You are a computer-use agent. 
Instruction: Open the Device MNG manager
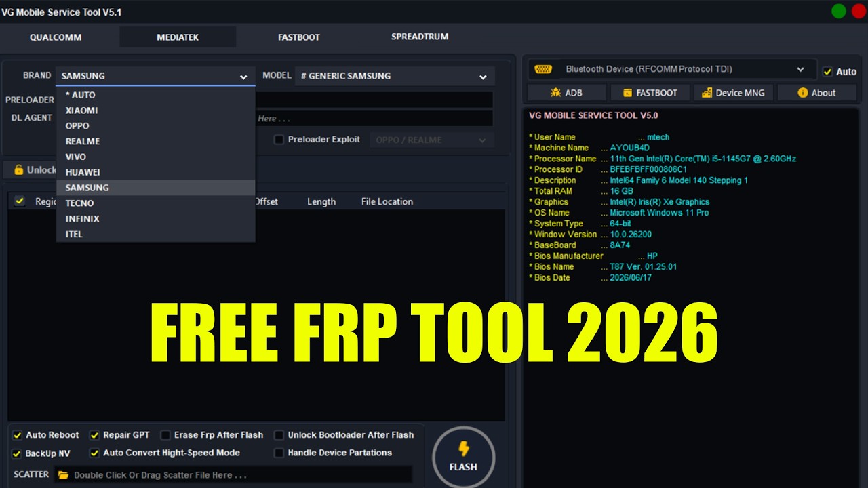[733, 93]
